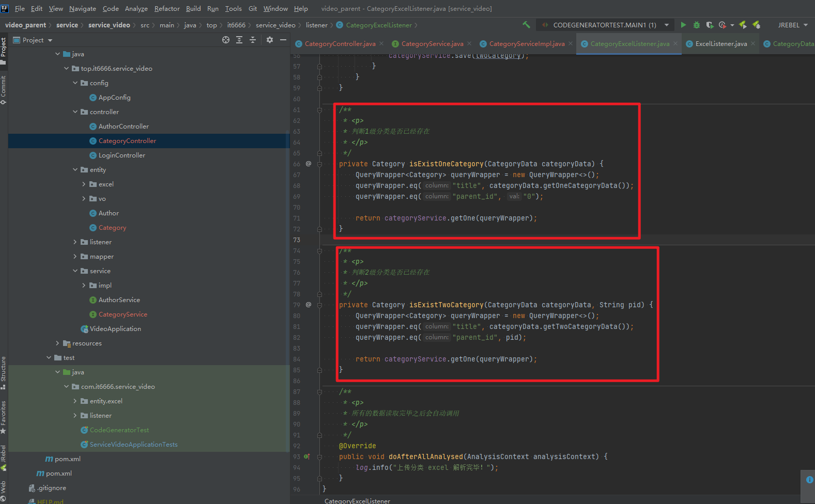Fold the isExistOneCategory method at line 66
815x504 pixels.
(319, 164)
